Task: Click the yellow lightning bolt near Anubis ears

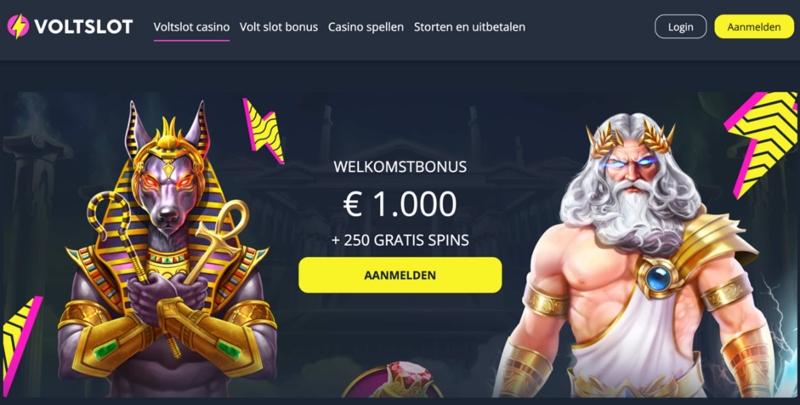Action: (x=263, y=131)
